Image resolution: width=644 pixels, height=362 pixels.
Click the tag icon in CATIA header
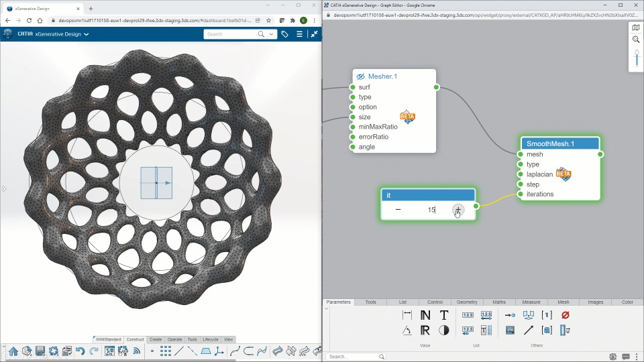(x=284, y=34)
